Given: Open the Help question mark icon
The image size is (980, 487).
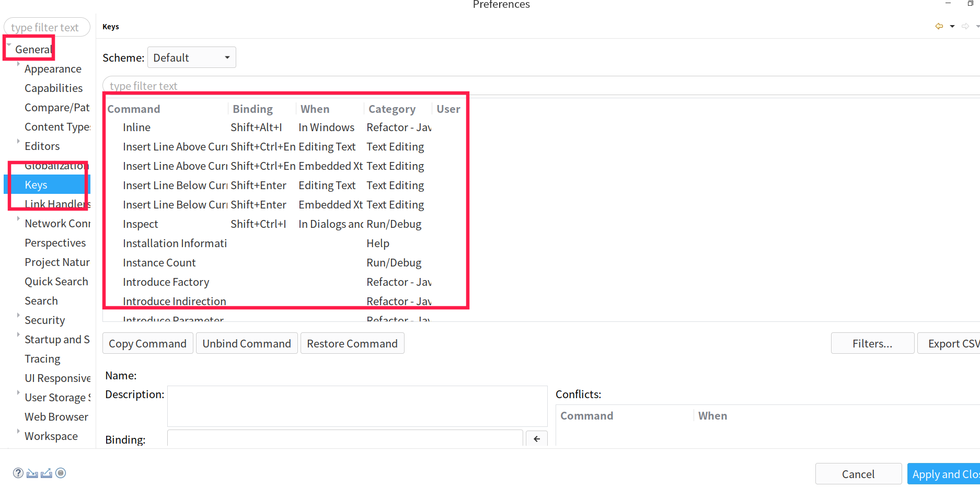Looking at the screenshot, I should (18, 473).
